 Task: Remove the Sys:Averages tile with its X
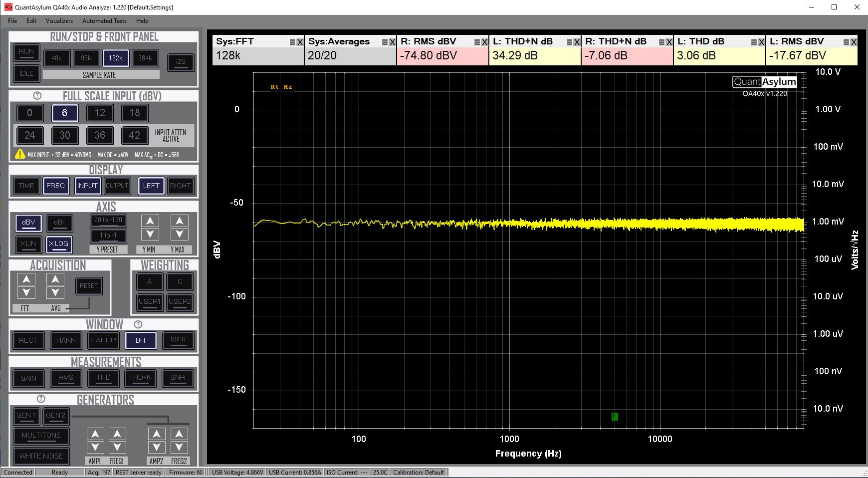(392, 42)
